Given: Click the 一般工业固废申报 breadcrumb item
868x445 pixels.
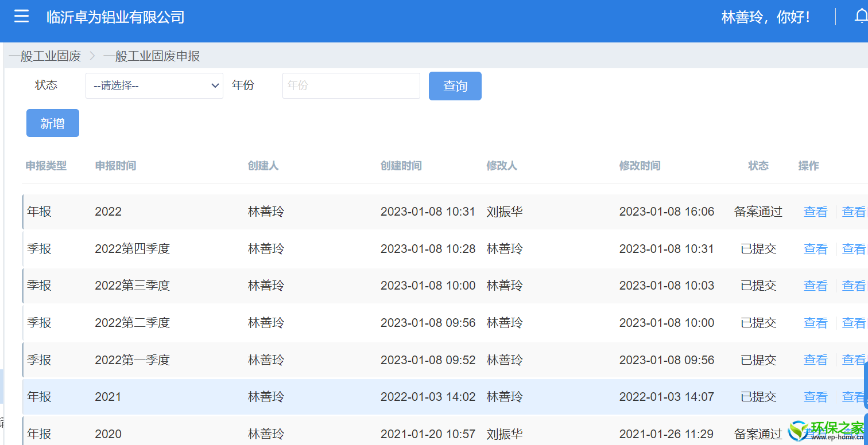Looking at the screenshot, I should tap(152, 56).
